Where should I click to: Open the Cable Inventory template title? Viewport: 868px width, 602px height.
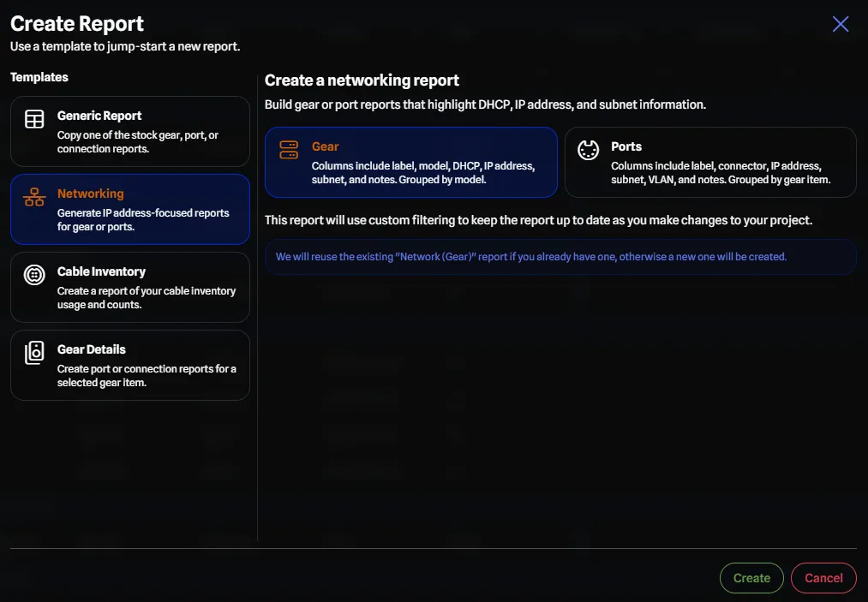101,271
